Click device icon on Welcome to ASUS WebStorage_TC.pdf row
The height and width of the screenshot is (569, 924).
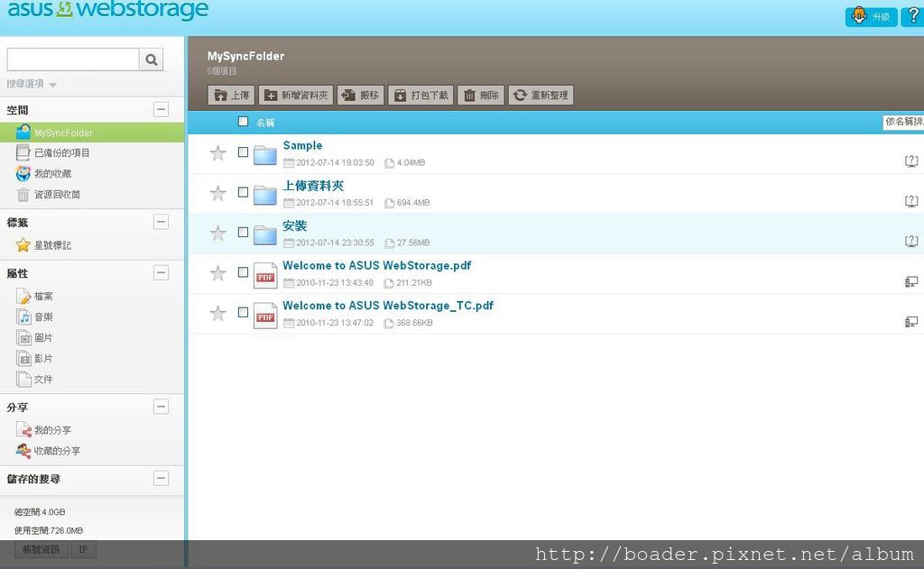[x=911, y=322]
